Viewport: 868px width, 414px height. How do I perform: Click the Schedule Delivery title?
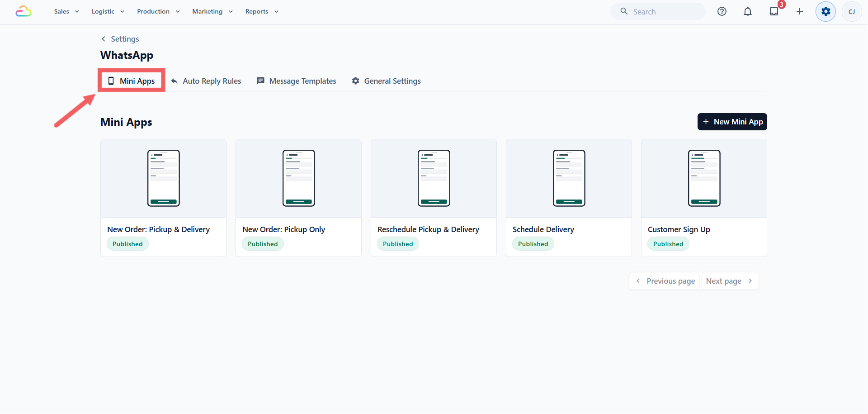[x=543, y=229]
